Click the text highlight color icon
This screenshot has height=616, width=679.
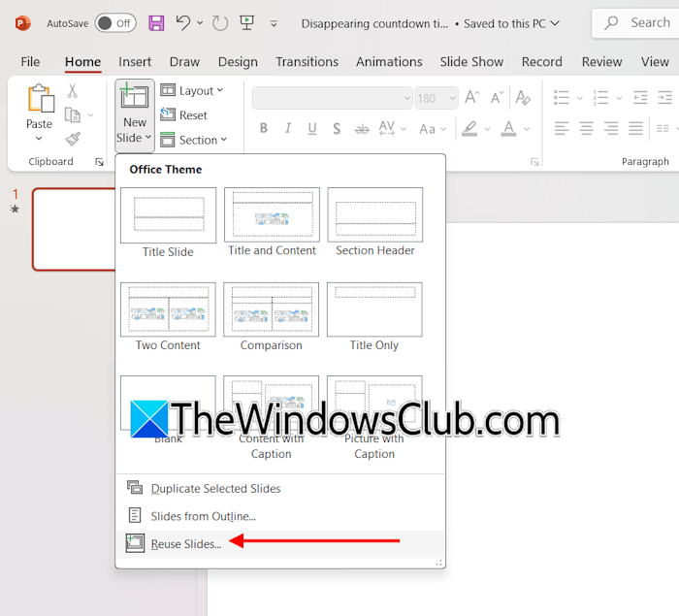(469, 128)
